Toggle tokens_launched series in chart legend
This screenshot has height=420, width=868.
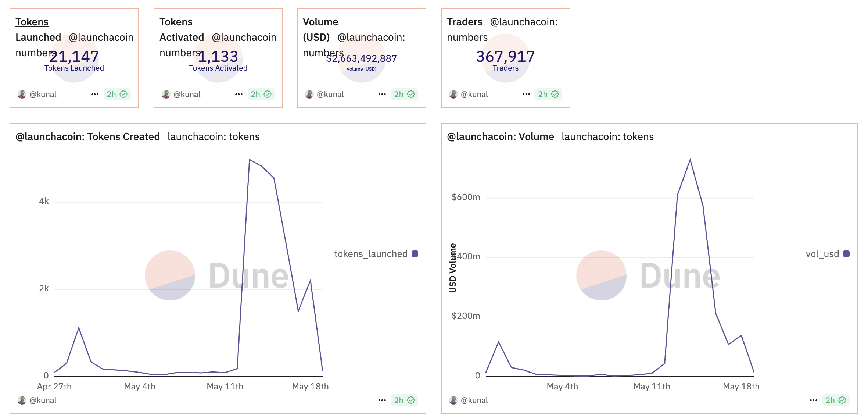[371, 254]
